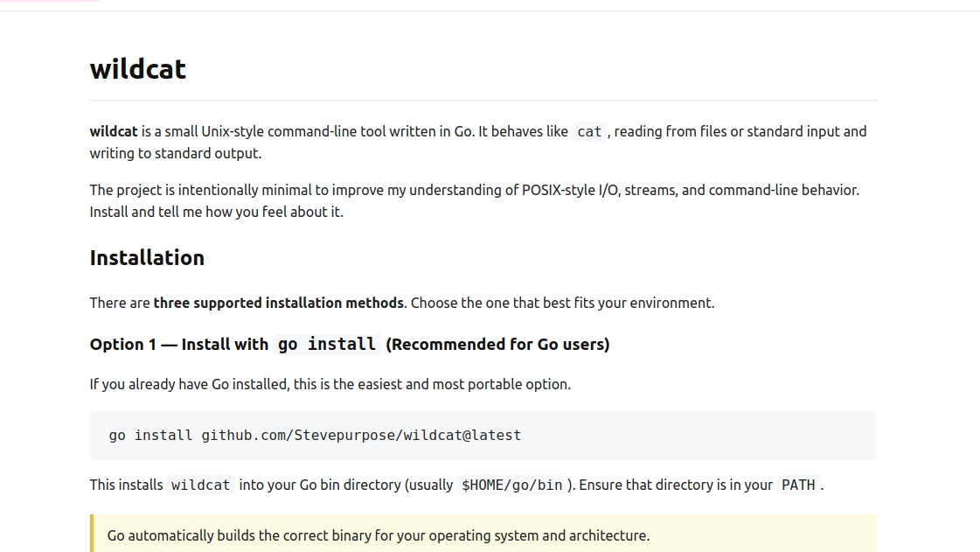The height and width of the screenshot is (552, 980).
Task: Click the wildcat inline code snippet
Action: [x=200, y=485]
